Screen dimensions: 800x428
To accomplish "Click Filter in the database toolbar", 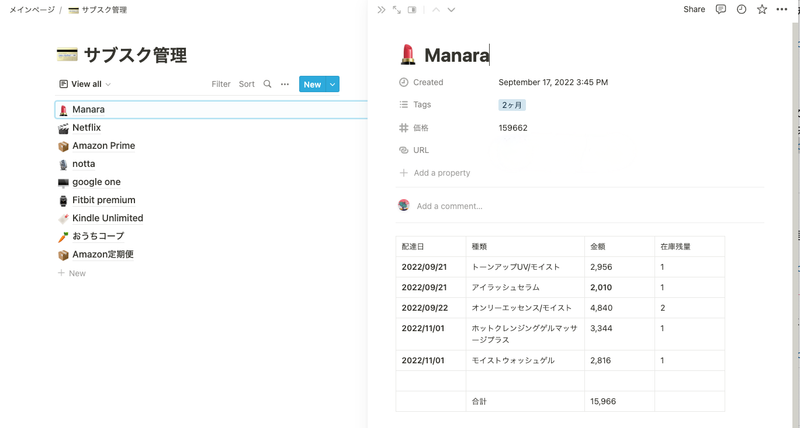I will (x=221, y=84).
